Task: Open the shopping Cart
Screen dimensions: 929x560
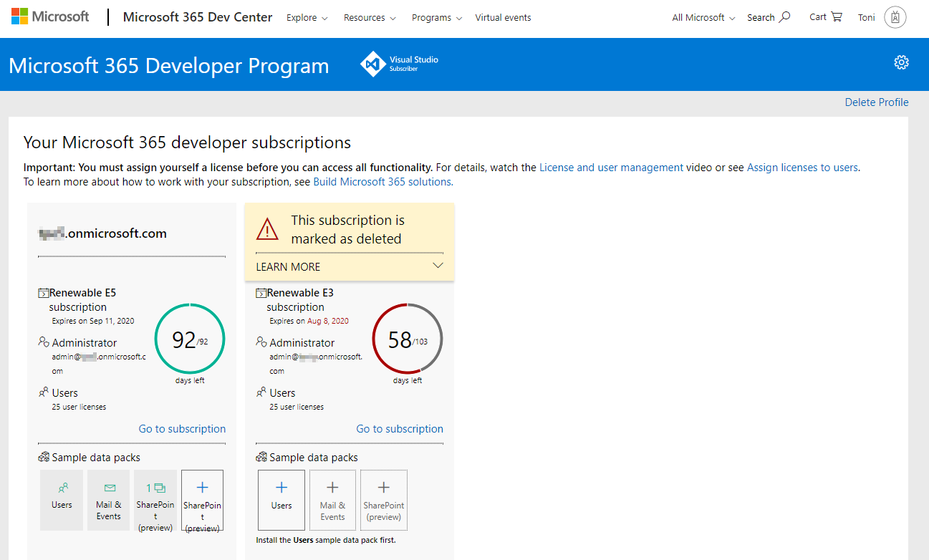Action: point(825,17)
